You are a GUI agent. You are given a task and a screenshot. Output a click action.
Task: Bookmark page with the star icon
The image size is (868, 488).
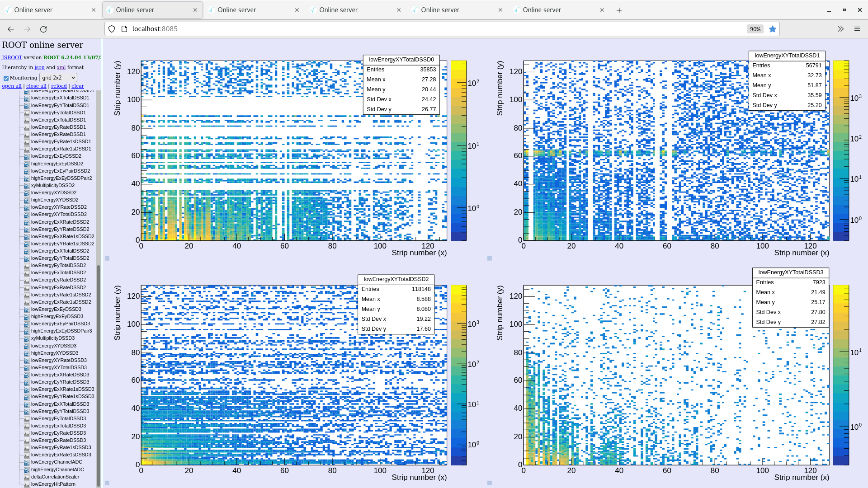pos(773,29)
